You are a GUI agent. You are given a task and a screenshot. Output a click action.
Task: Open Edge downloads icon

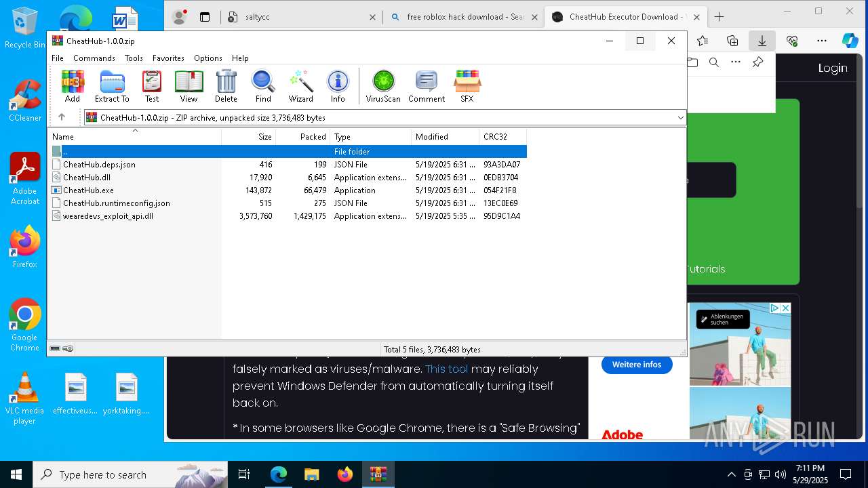762,41
